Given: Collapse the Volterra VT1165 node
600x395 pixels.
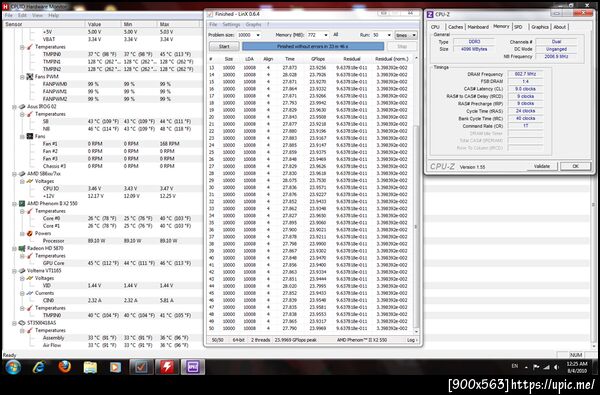Looking at the screenshot, I should [15, 271].
